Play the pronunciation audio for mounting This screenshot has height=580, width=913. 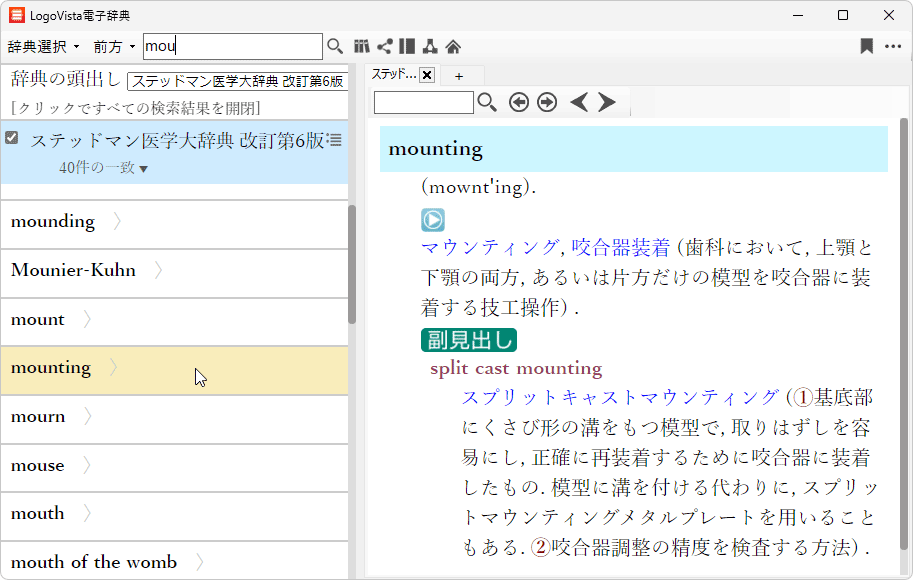pyautogui.click(x=432, y=220)
